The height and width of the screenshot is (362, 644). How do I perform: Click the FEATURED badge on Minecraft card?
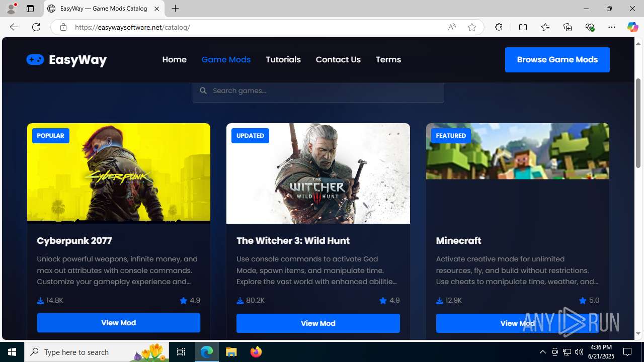[451, 136]
